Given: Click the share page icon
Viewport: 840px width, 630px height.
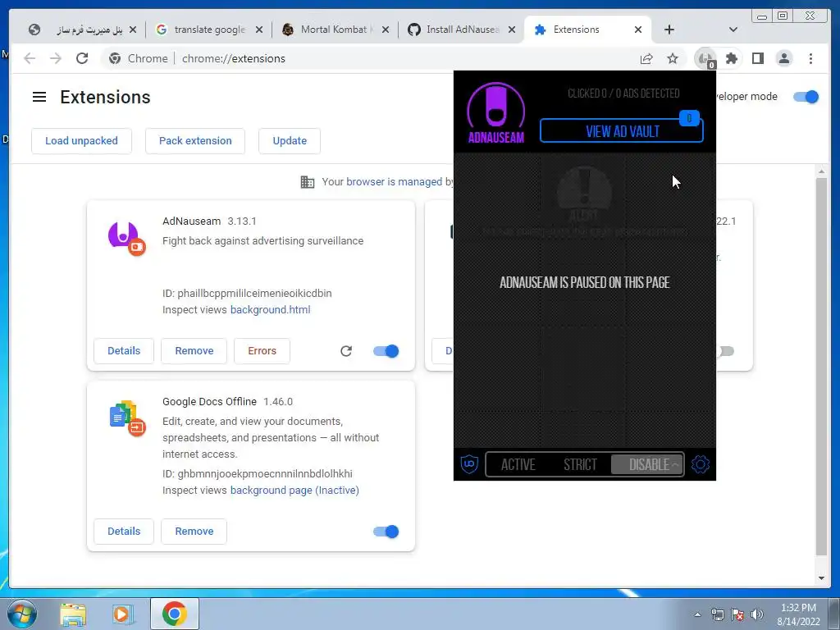Looking at the screenshot, I should [x=646, y=58].
